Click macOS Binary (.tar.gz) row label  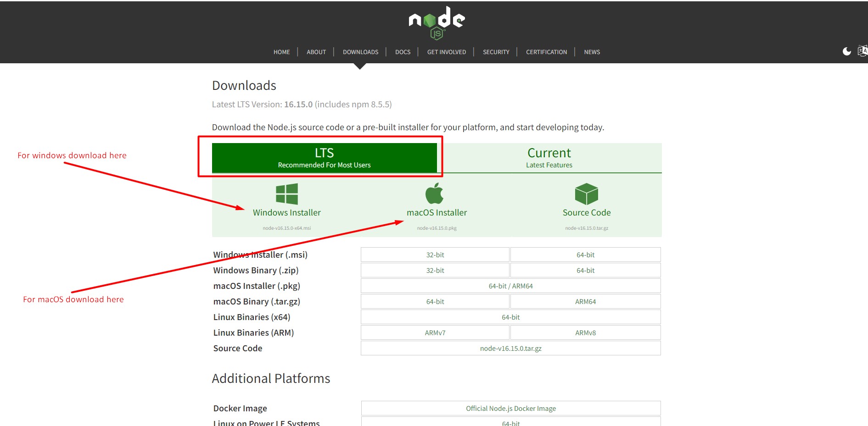(x=257, y=301)
